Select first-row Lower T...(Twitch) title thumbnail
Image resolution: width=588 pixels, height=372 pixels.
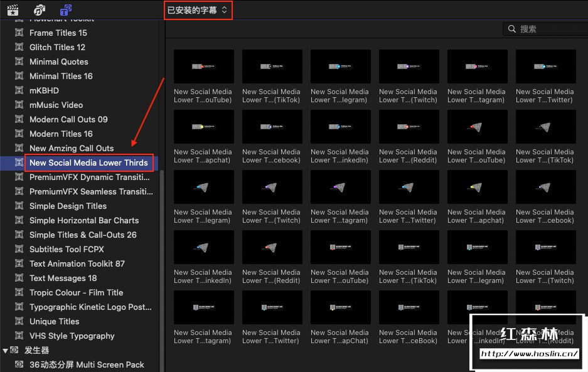pyautogui.click(x=409, y=66)
